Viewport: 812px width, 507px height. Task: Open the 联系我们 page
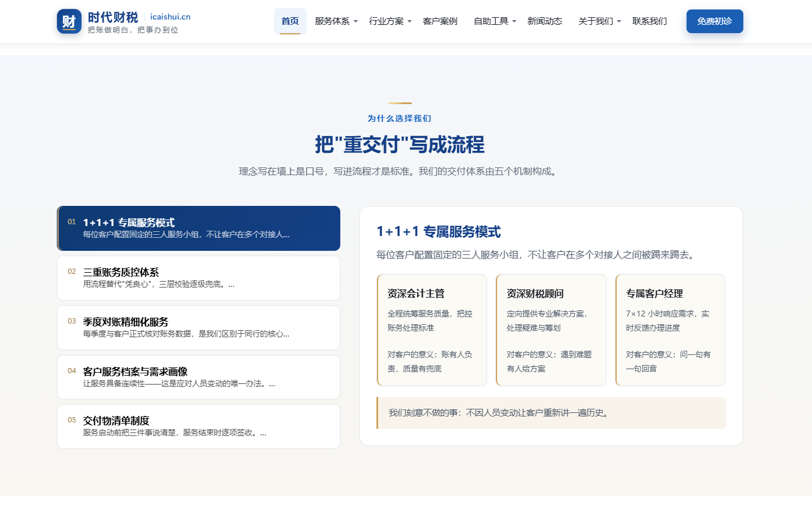coord(649,21)
